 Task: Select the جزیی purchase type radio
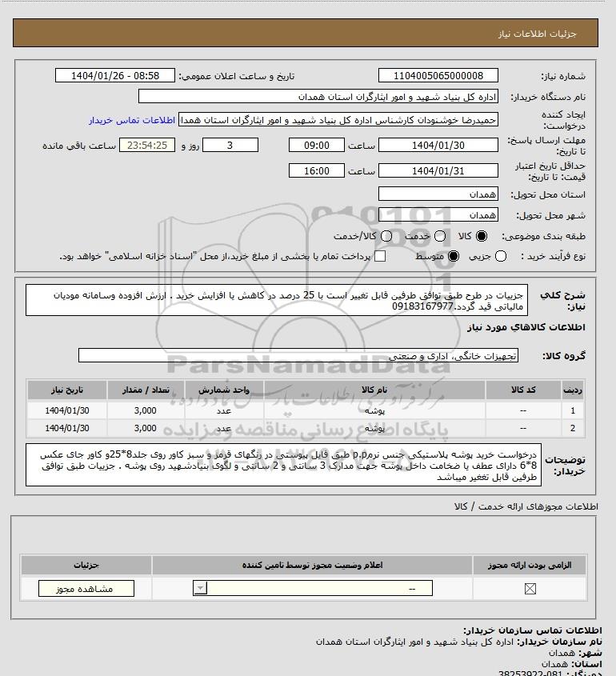coord(501,256)
